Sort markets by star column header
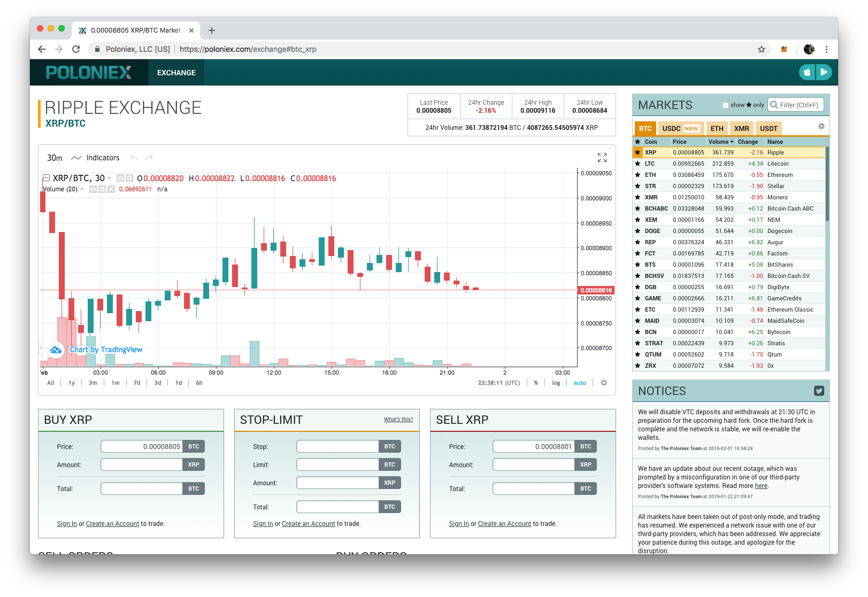 click(637, 142)
